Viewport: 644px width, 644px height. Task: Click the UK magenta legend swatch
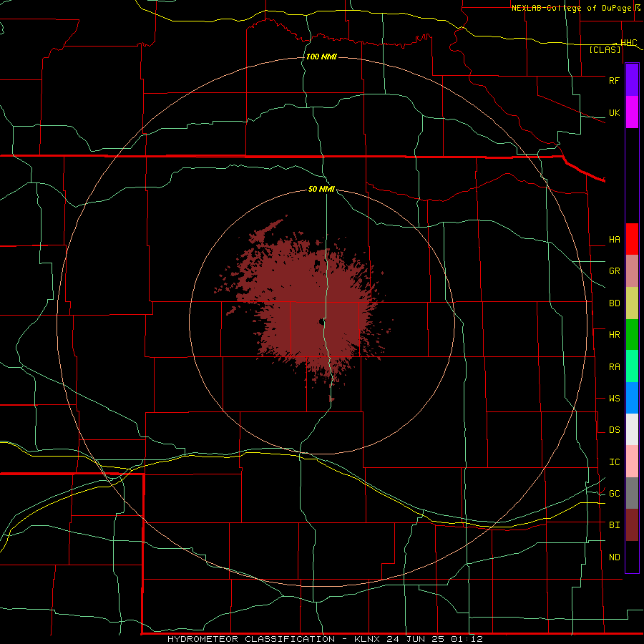point(632,112)
